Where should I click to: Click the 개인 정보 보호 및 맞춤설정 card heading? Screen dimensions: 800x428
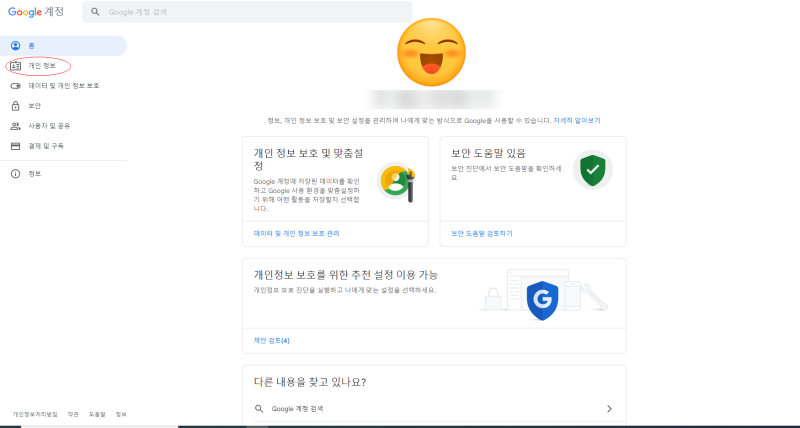pyautogui.click(x=308, y=160)
